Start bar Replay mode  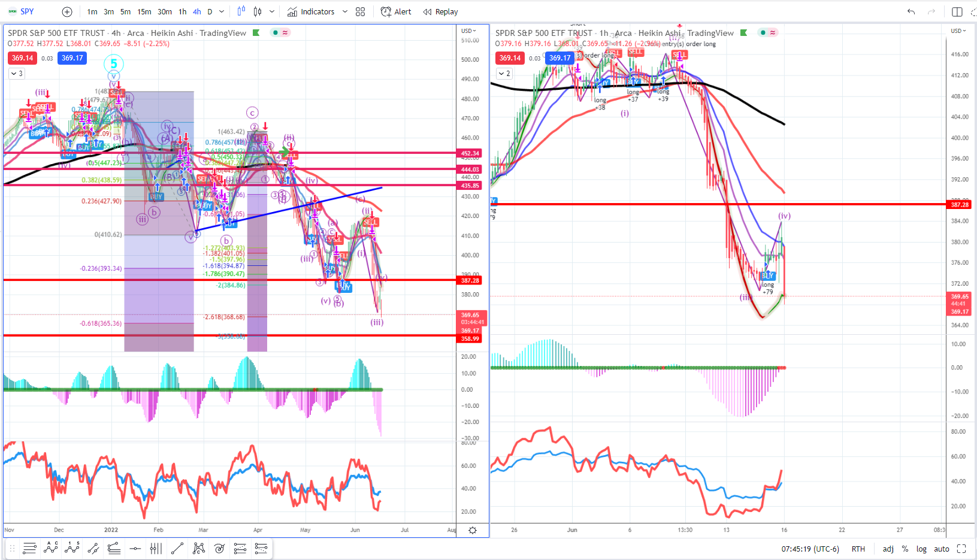[x=440, y=12]
